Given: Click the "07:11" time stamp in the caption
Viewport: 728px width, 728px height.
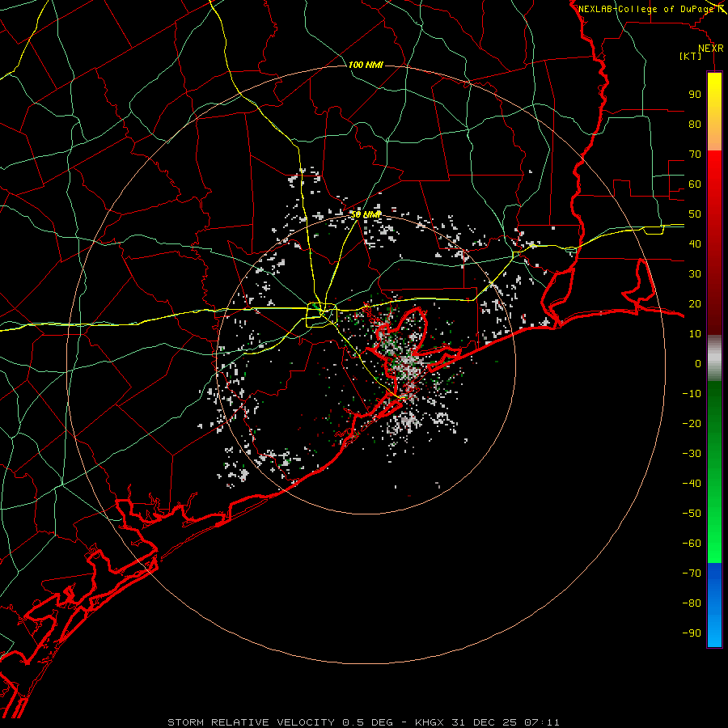Looking at the screenshot, I should coord(542,722).
